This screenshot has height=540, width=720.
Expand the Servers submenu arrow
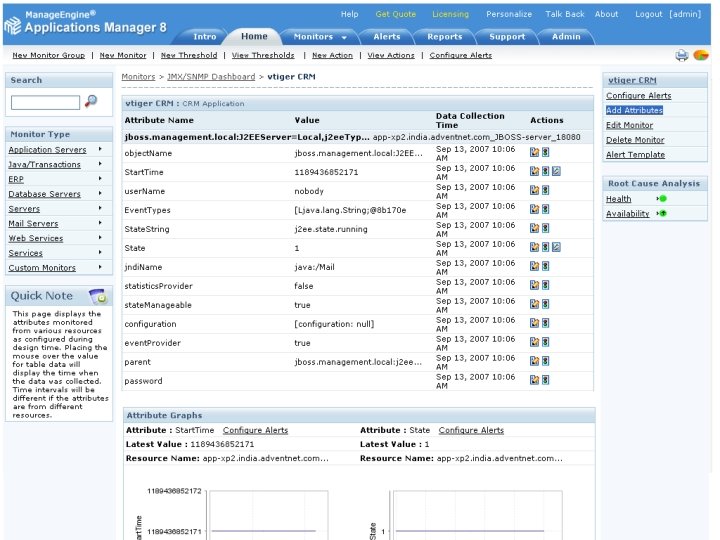[x=100, y=208]
